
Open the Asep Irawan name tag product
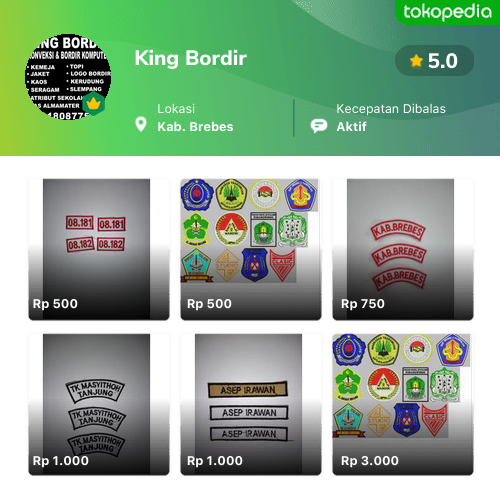(x=251, y=405)
